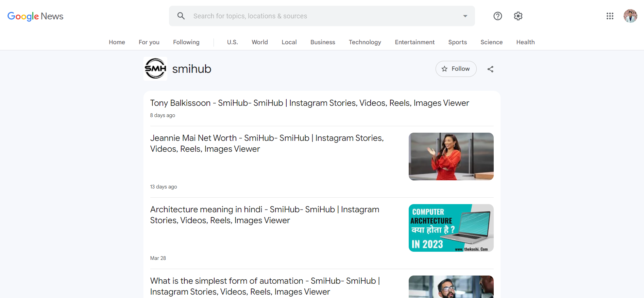Image resolution: width=644 pixels, height=298 pixels.
Task: Open the Architecture meaning in hindi article
Action: pyautogui.click(x=265, y=215)
